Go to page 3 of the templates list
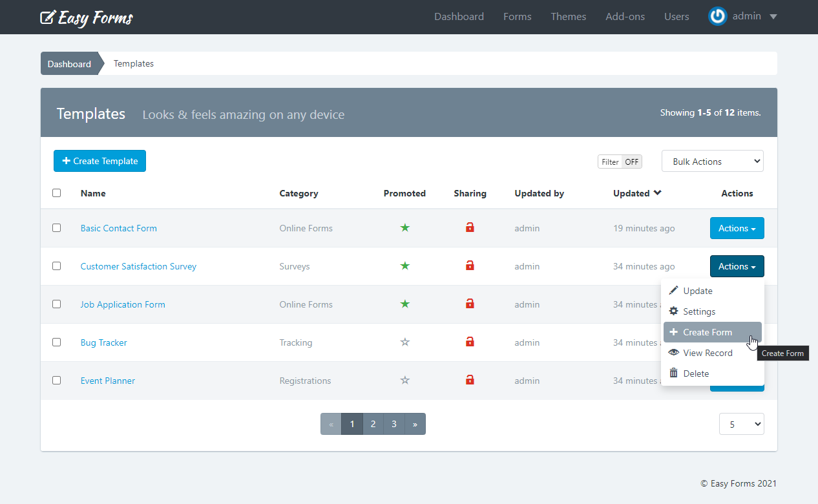This screenshot has width=818, height=504. point(393,423)
